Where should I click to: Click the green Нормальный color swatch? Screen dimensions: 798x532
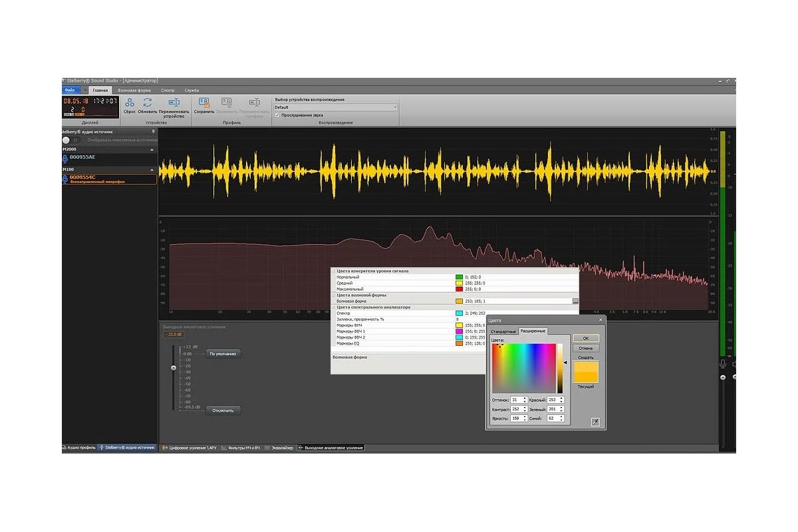tap(459, 277)
